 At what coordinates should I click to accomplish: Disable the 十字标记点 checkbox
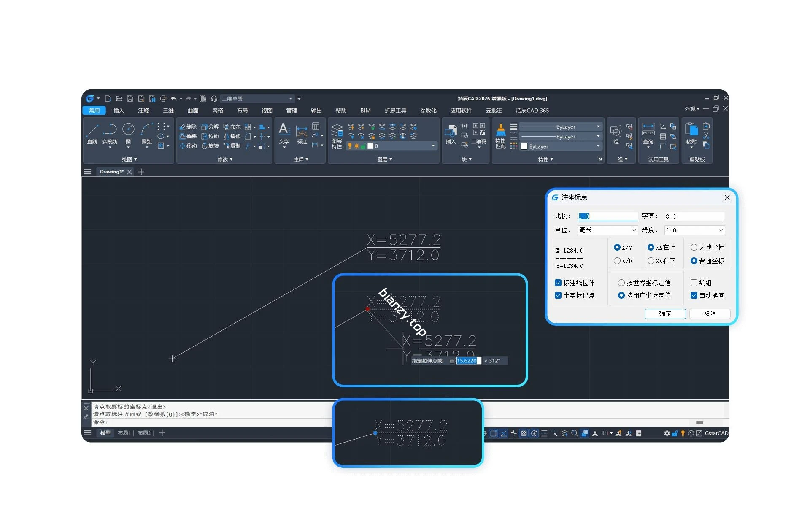[x=558, y=295]
